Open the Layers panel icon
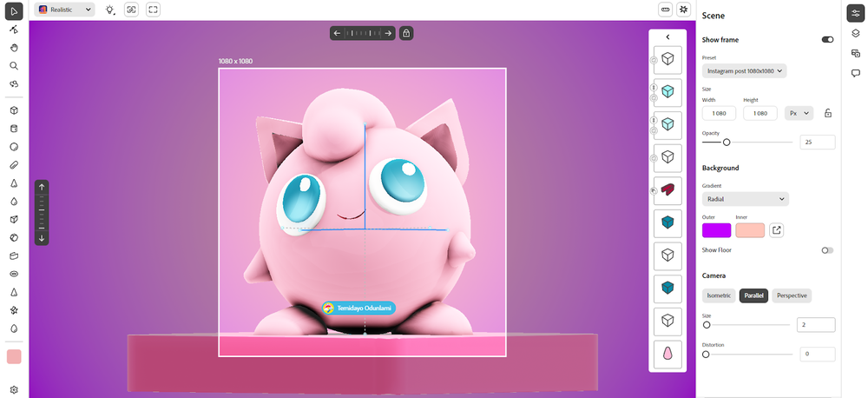This screenshot has width=868, height=398. coord(855,34)
